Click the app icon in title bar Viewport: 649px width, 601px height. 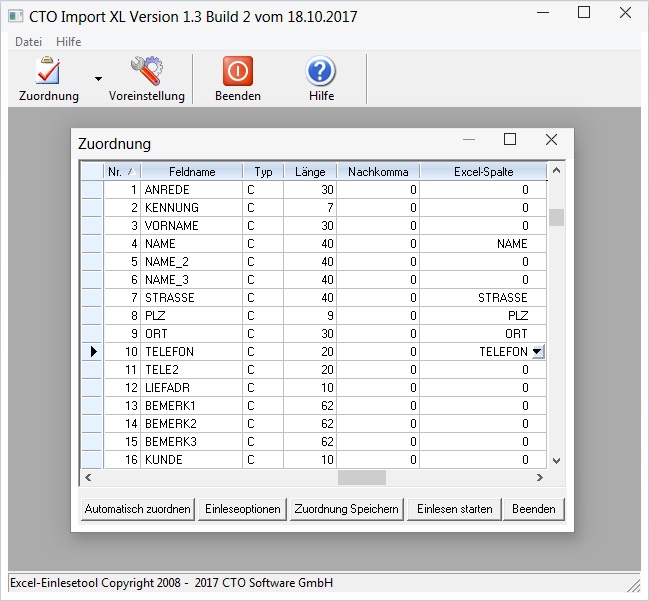[x=15, y=16]
